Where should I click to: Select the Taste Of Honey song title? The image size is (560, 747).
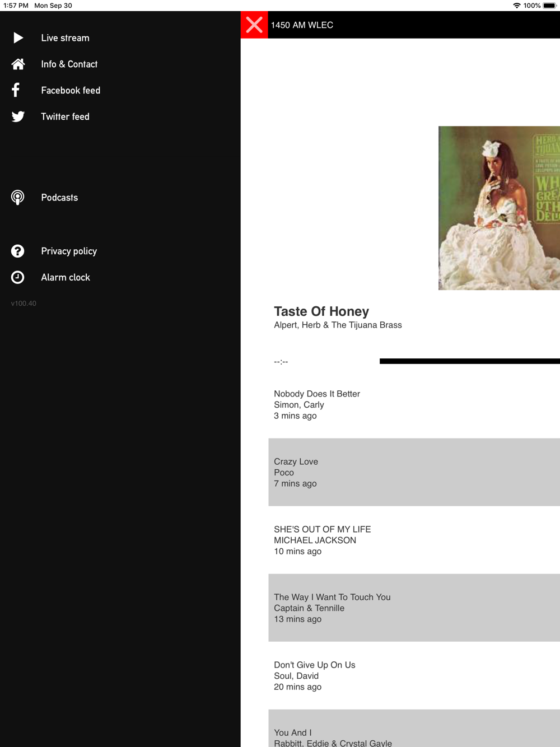321,311
